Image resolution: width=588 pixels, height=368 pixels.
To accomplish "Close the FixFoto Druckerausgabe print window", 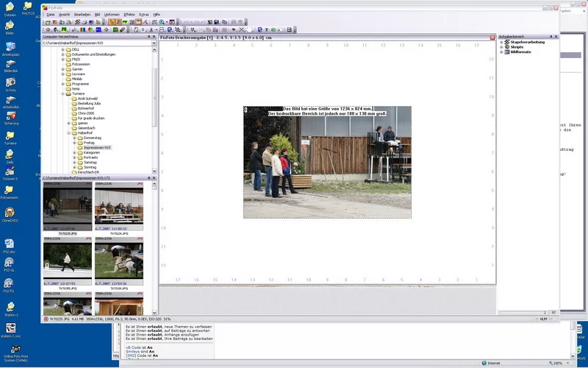I will coord(492,38).
